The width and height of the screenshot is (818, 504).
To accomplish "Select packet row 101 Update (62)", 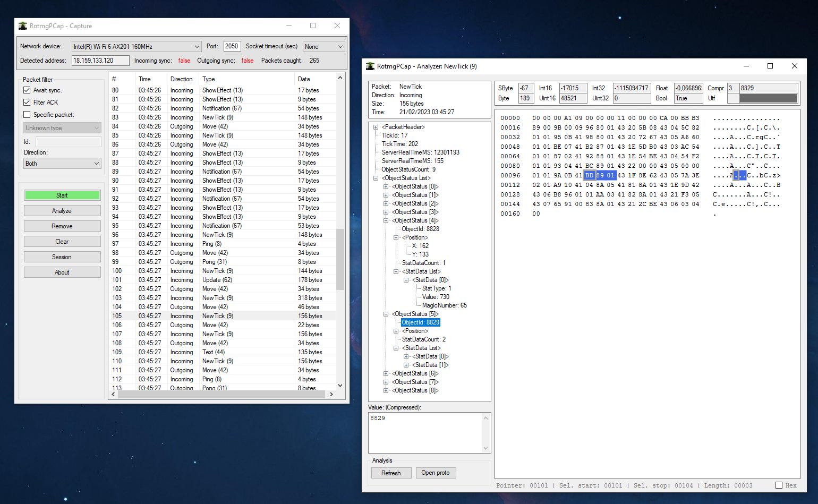I will (222, 280).
